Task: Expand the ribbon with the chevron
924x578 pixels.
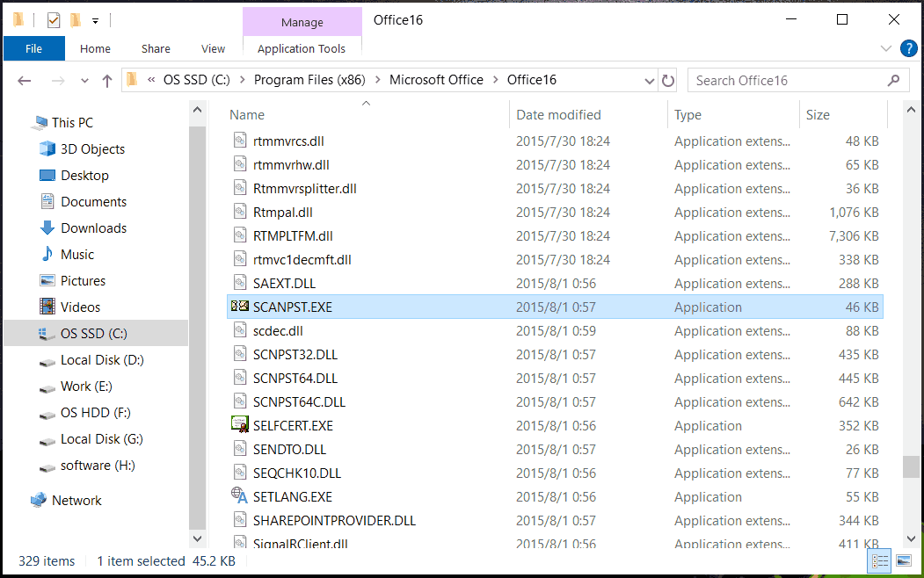Action: 885,48
